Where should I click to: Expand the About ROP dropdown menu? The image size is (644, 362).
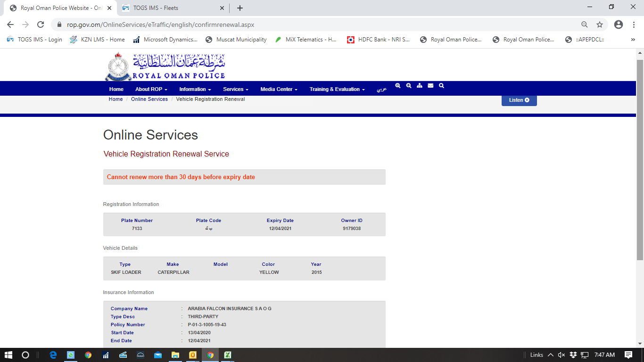tap(151, 89)
